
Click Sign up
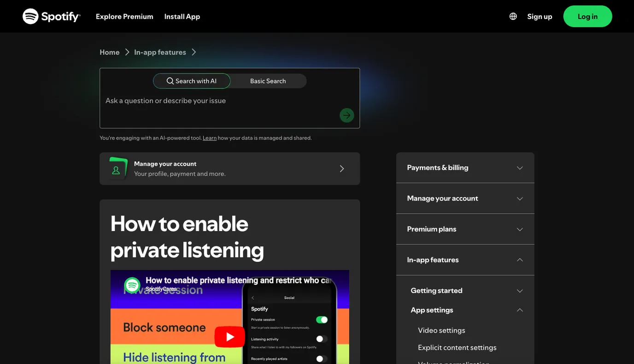point(540,16)
